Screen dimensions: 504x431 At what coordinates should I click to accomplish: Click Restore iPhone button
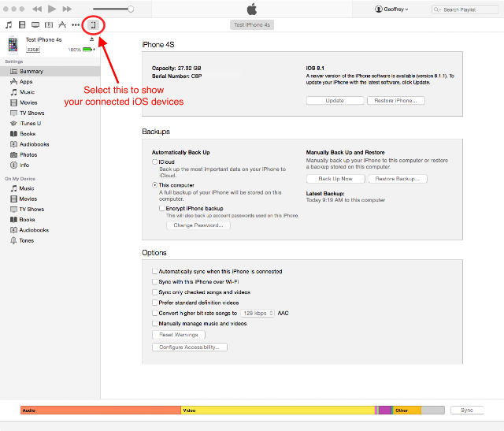tap(395, 100)
